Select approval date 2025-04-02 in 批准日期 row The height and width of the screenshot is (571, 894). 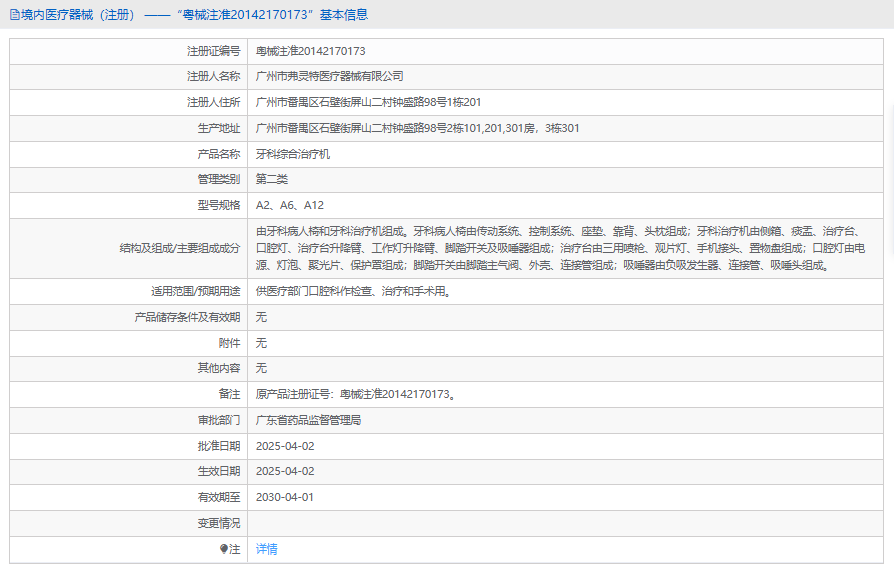[285, 446]
